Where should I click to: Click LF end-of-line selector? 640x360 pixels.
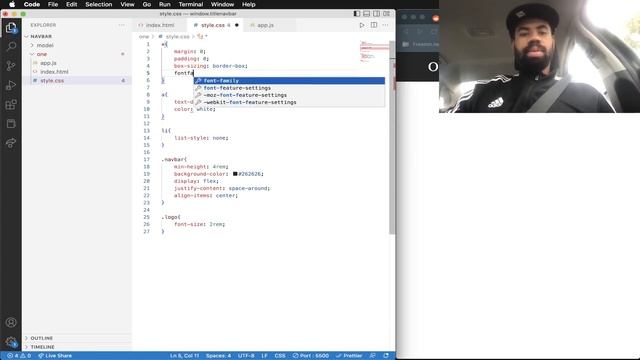264,356
